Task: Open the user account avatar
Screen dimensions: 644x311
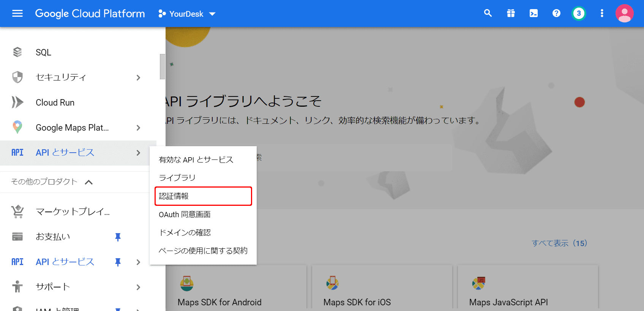Action: click(x=624, y=13)
